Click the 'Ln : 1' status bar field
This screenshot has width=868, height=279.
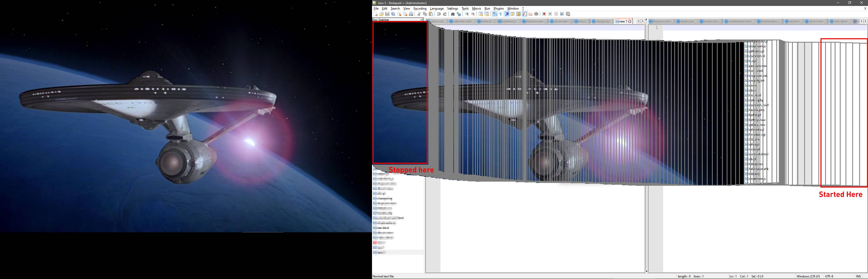point(733,276)
